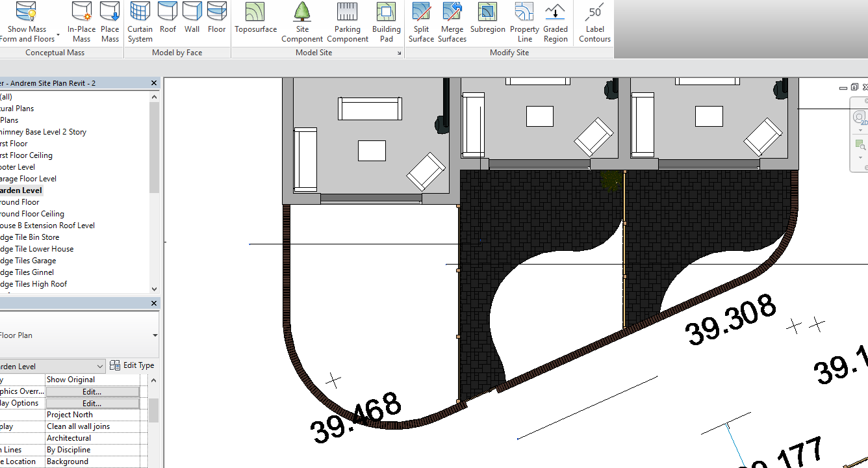Expand the Show Mass dropdown arrow
The height and width of the screenshot is (468, 868).
[58, 34]
